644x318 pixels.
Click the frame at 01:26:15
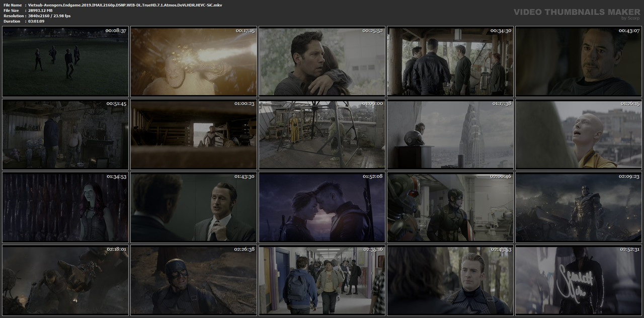579,134
